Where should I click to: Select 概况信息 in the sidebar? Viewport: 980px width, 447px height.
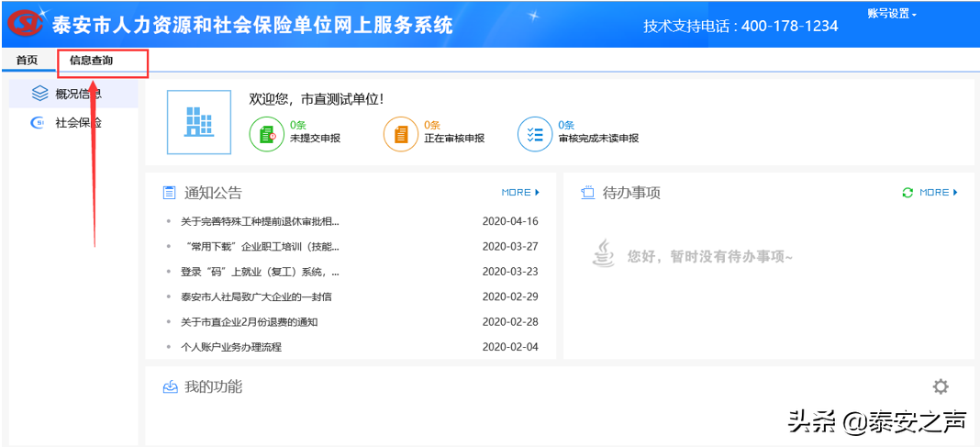point(73,94)
